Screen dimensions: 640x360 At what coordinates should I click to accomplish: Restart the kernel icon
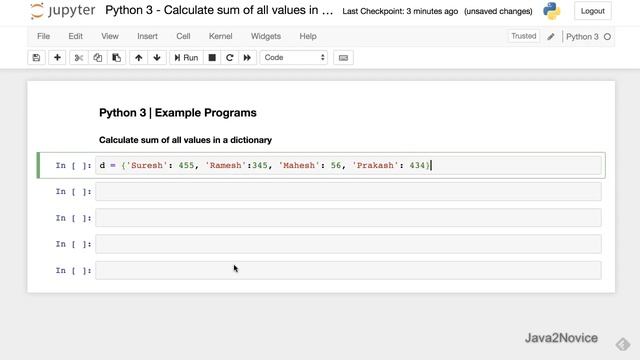pyautogui.click(x=229, y=58)
